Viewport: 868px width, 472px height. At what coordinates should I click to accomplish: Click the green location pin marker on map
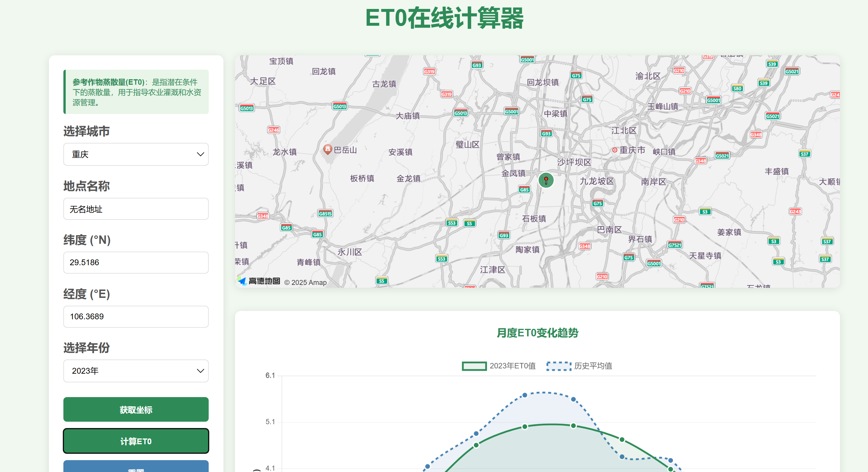coord(546,180)
